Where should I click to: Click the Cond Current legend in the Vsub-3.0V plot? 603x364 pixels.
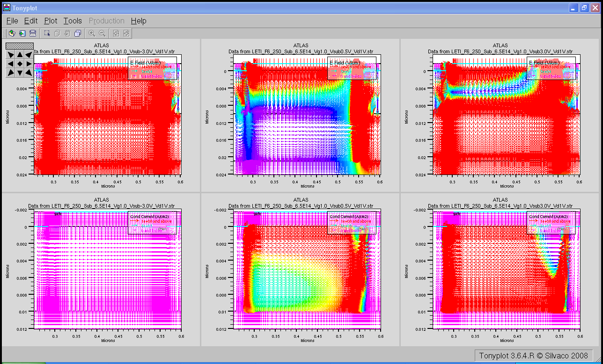(x=152, y=223)
